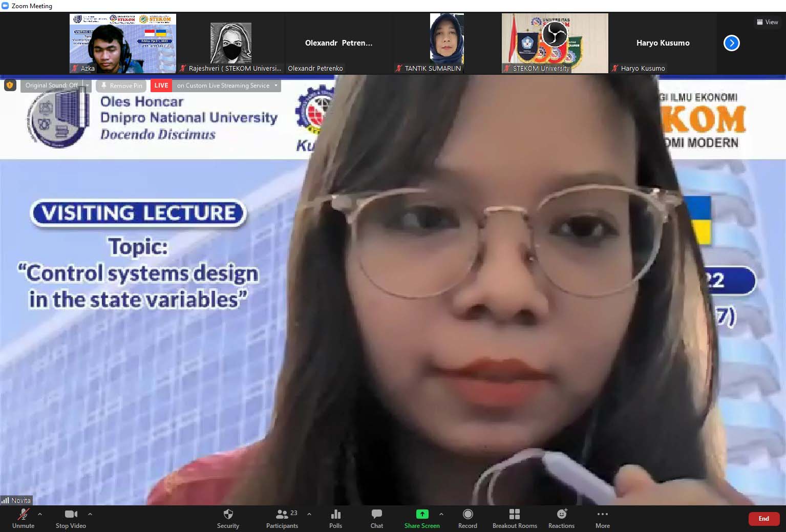The width and height of the screenshot is (786, 532).
Task: Click muted mic icon on Haryo Kusumo
Action: [x=615, y=68]
